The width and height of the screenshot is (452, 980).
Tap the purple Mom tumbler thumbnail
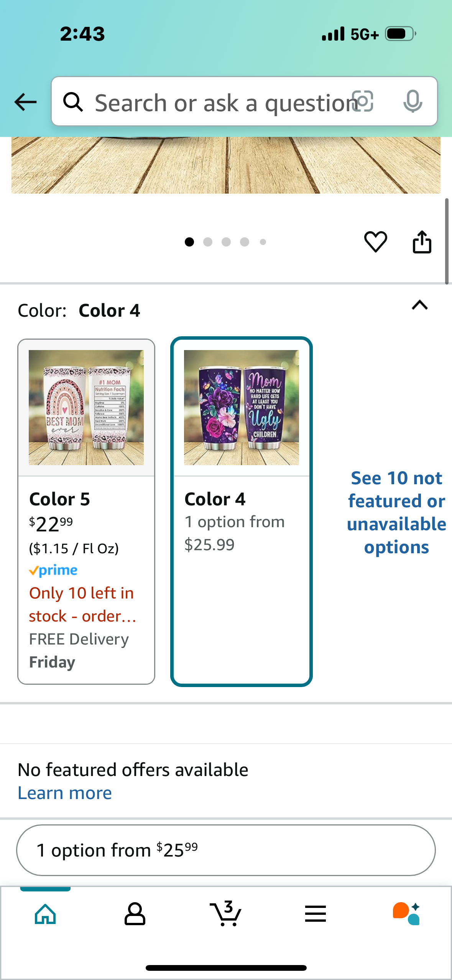point(242,408)
